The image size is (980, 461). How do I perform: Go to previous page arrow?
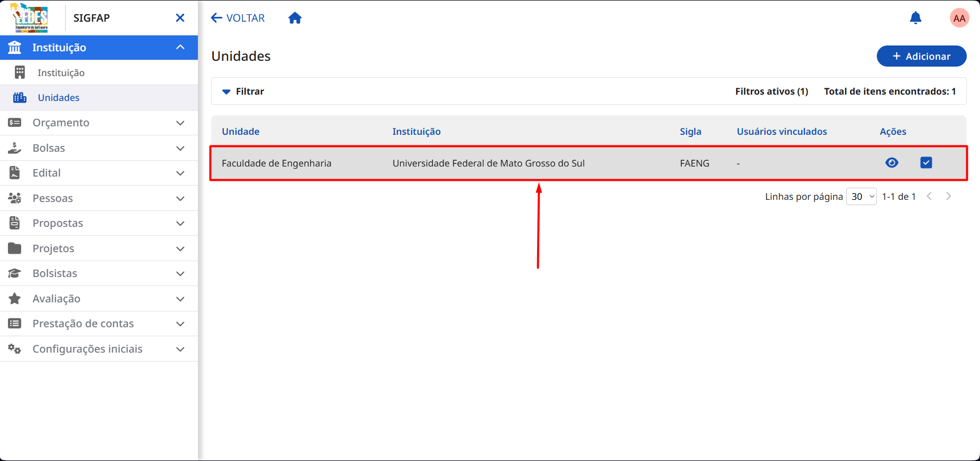pyautogui.click(x=929, y=196)
